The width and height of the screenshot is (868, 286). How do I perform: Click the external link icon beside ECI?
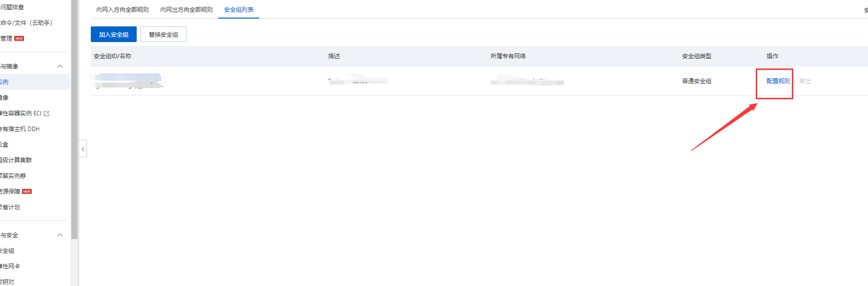(47, 113)
